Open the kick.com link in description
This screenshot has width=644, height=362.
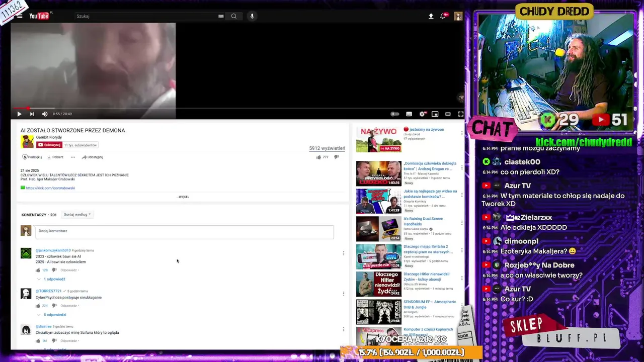coord(50,188)
